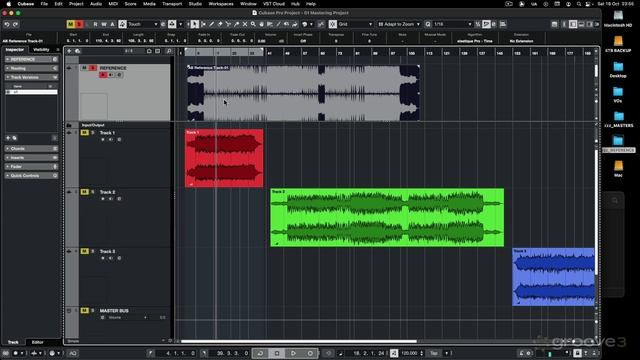This screenshot has width=640, height=360.
Task: Select the Mute X tool
Action: (245, 24)
